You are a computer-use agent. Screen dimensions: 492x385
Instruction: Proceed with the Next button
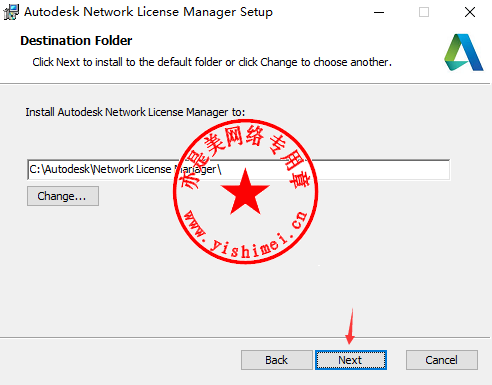[351, 360]
